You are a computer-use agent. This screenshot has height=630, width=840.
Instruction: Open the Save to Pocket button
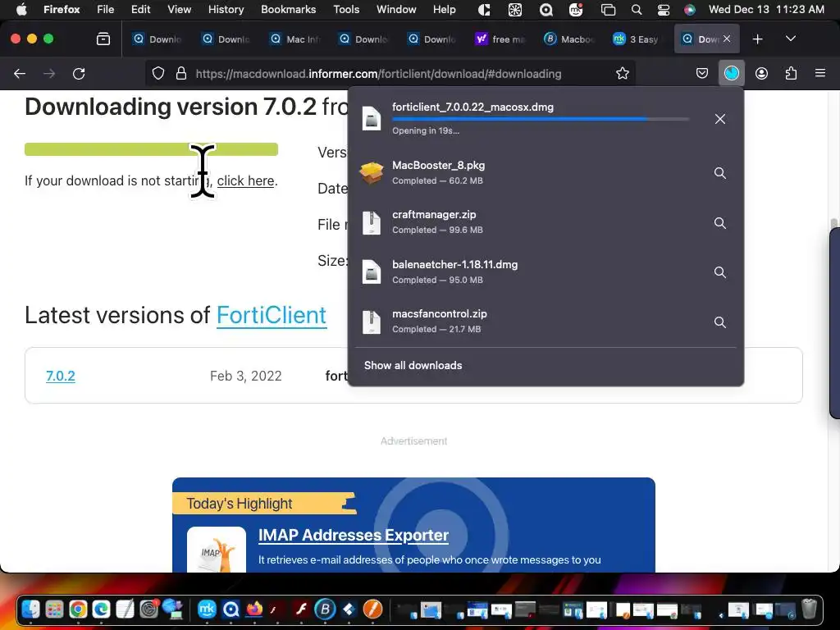coord(702,73)
